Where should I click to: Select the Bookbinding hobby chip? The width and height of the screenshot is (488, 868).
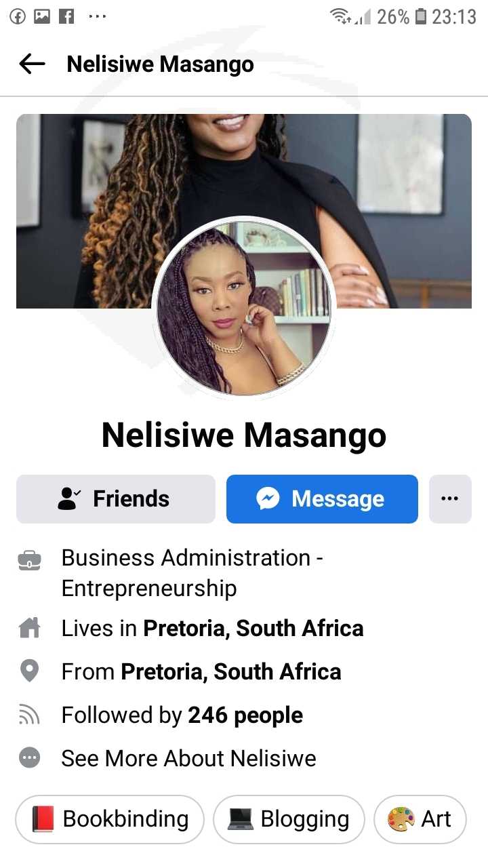tap(110, 819)
